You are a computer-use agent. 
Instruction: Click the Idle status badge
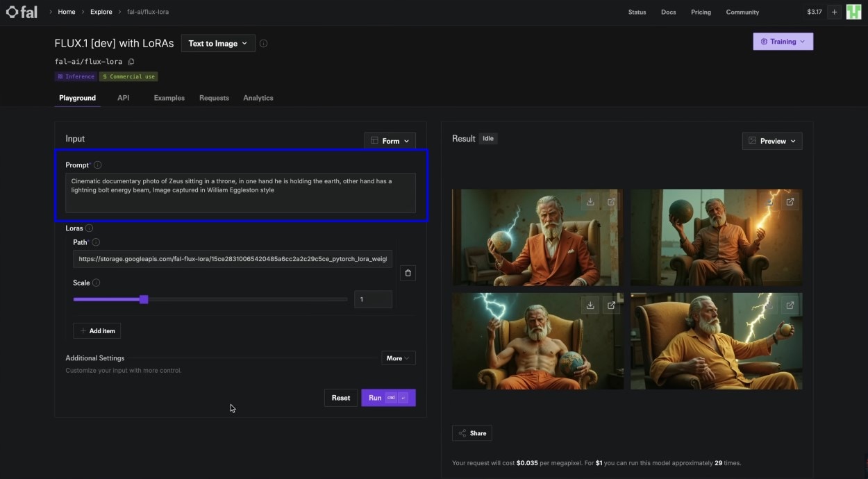coord(488,139)
